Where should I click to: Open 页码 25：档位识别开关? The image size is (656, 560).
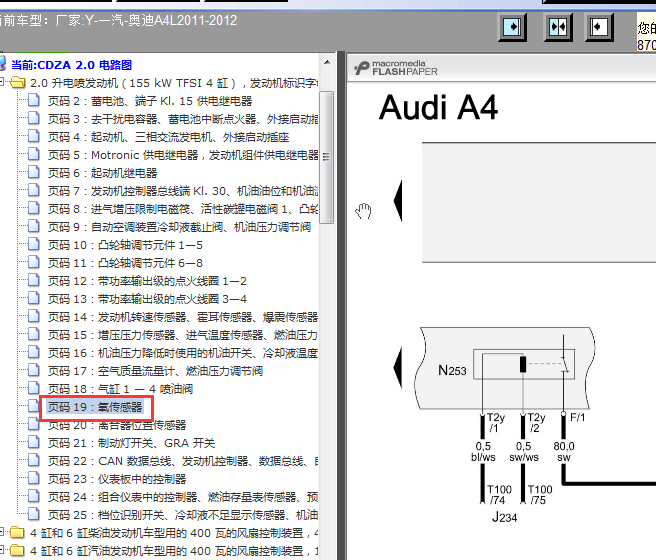(x=182, y=515)
